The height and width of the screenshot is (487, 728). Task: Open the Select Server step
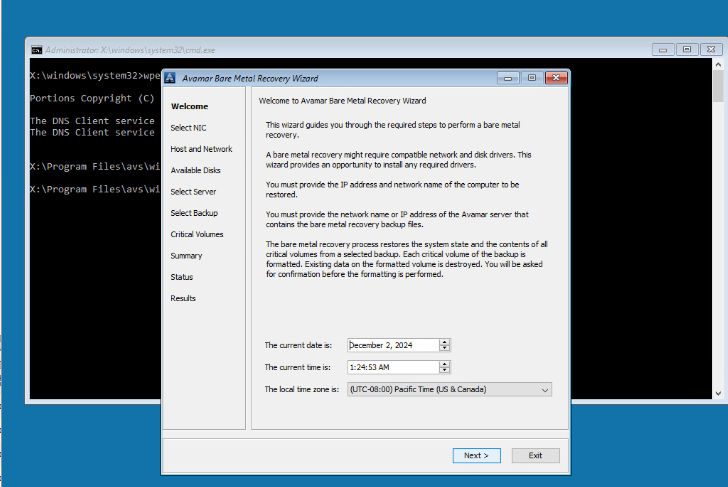point(193,192)
